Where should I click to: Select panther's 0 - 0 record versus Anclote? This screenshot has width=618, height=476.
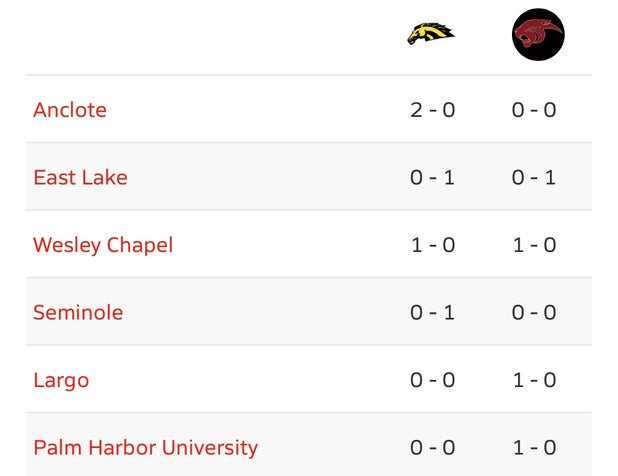click(x=534, y=110)
